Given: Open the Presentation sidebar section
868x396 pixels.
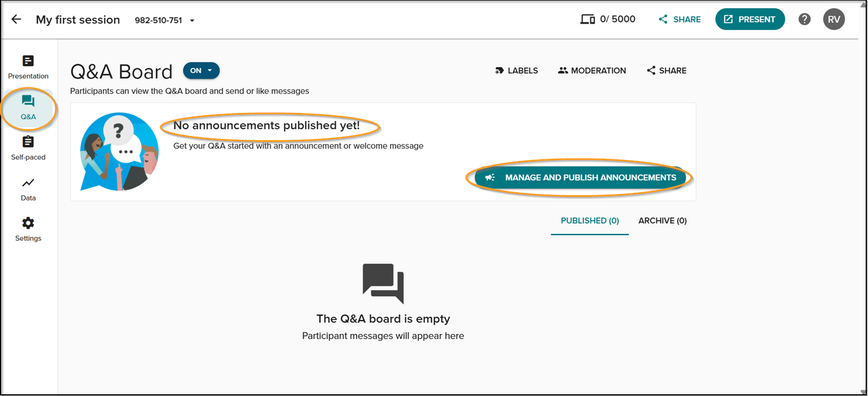Looking at the screenshot, I should coord(28,67).
